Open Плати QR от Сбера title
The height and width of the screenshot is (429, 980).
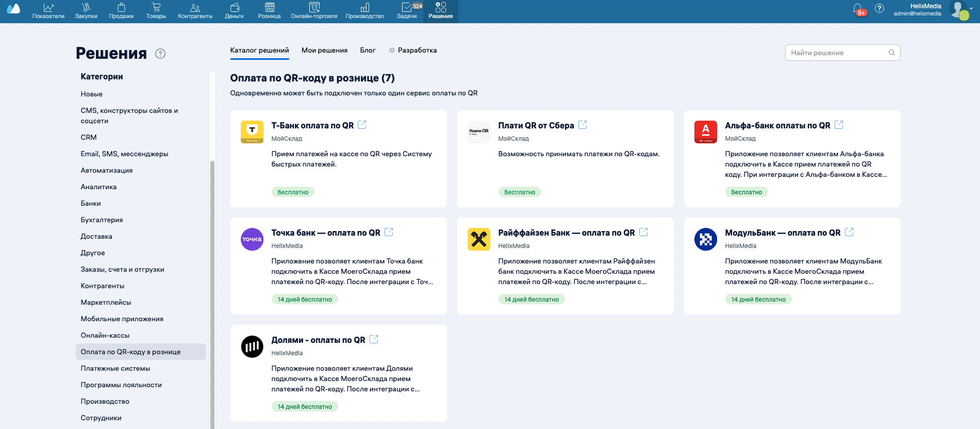[x=536, y=125]
